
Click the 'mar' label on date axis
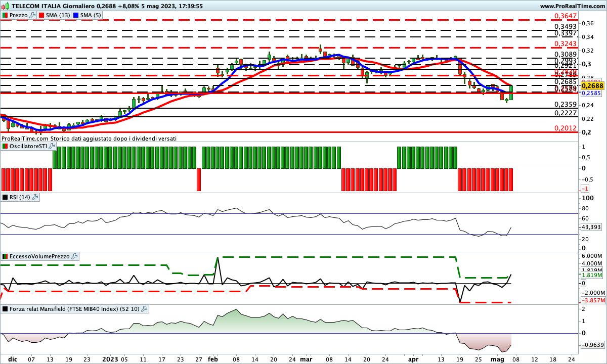(x=306, y=359)
